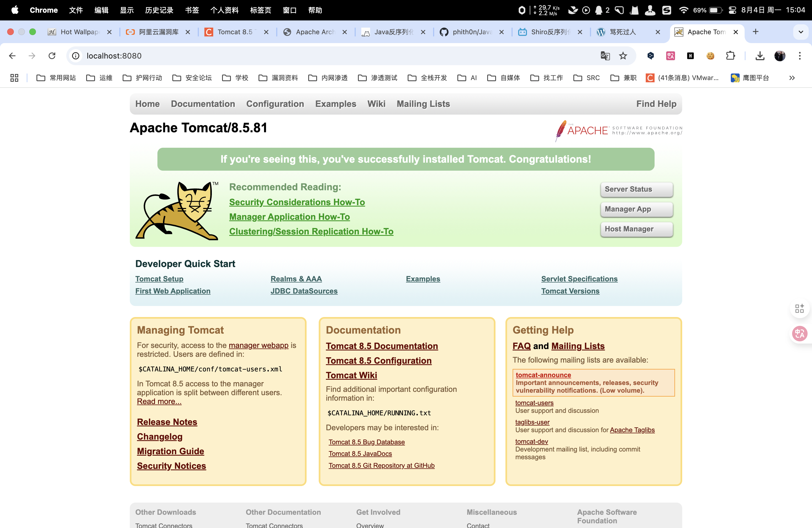Open the Chrome downloads icon
The image size is (812, 528).
(x=760, y=56)
